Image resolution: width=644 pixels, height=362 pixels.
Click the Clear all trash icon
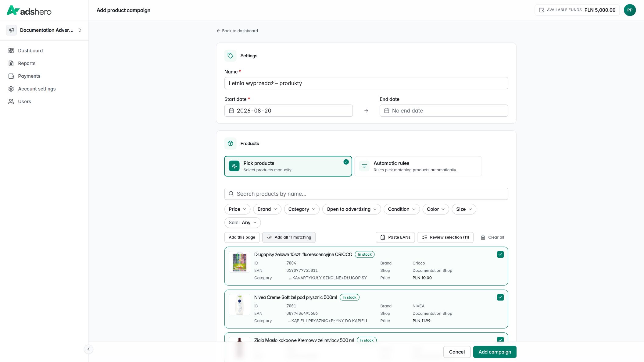click(x=483, y=237)
